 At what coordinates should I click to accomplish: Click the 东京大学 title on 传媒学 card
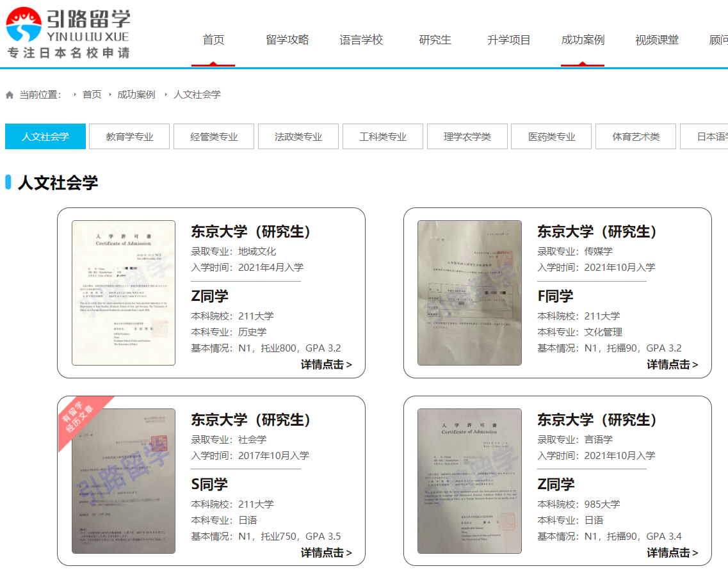pos(597,231)
